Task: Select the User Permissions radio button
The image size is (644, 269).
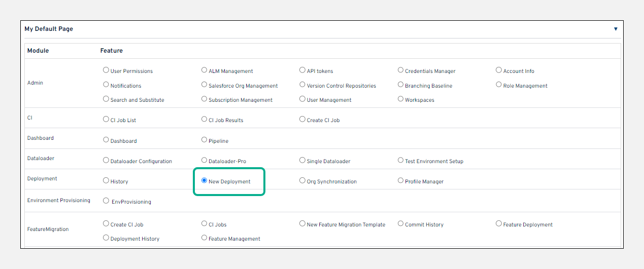Action: (106, 70)
